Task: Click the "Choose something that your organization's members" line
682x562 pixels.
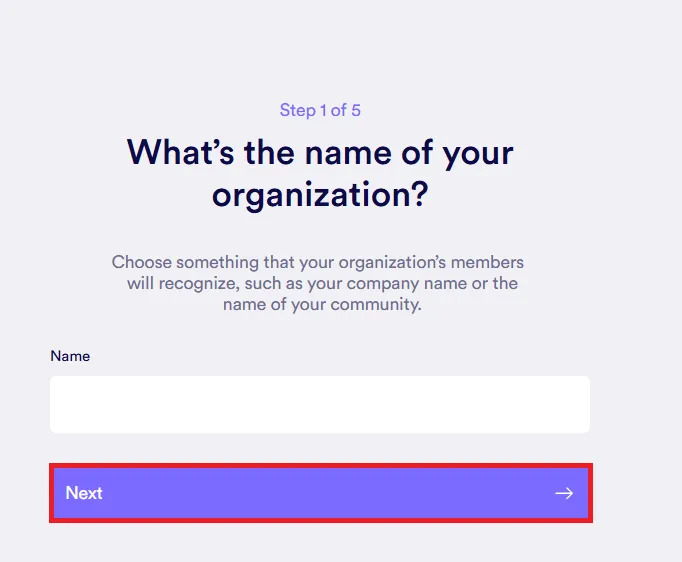Action: click(x=318, y=262)
